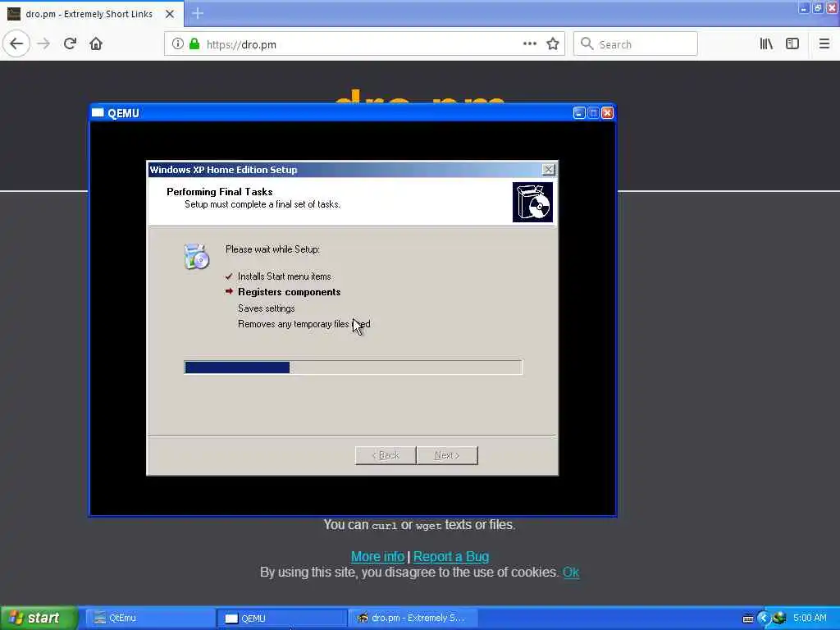Click 'Registers components' text
840x630 pixels.
(x=290, y=292)
